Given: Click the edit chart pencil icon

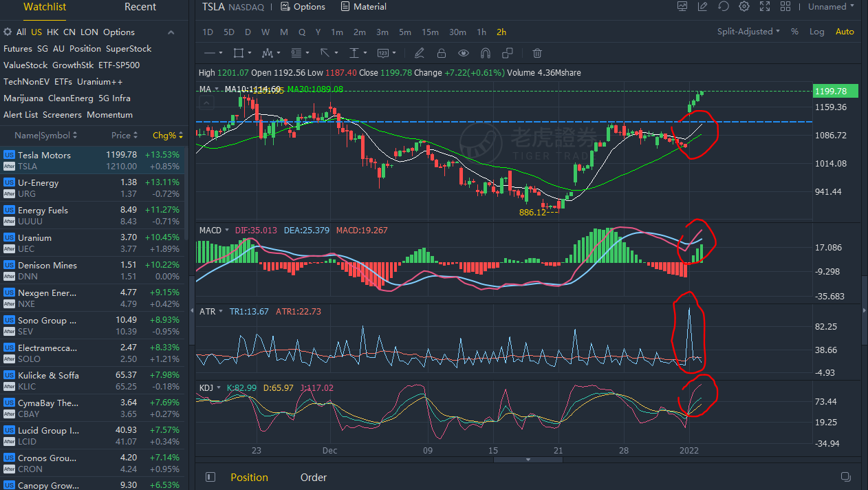Looking at the screenshot, I should 702,6.
